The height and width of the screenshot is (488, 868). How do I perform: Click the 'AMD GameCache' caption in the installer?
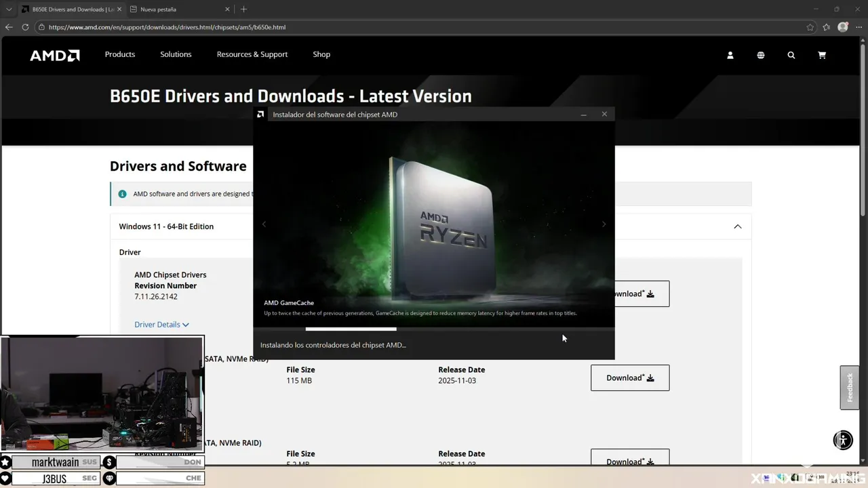coord(289,303)
